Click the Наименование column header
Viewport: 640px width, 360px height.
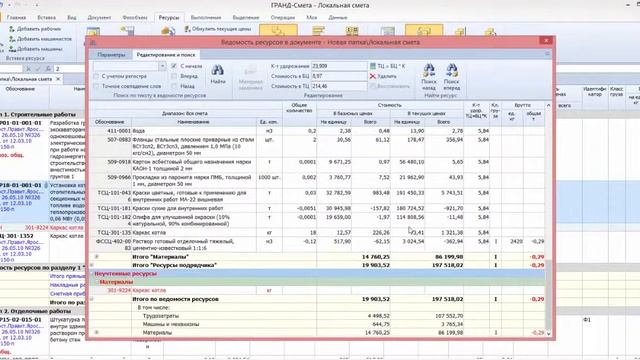[193, 122]
